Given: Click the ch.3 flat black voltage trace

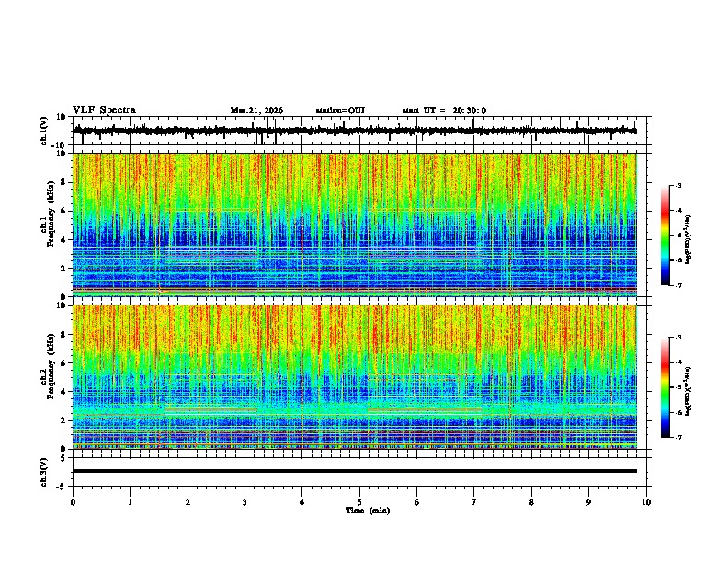Looking at the screenshot, I should point(354,471).
